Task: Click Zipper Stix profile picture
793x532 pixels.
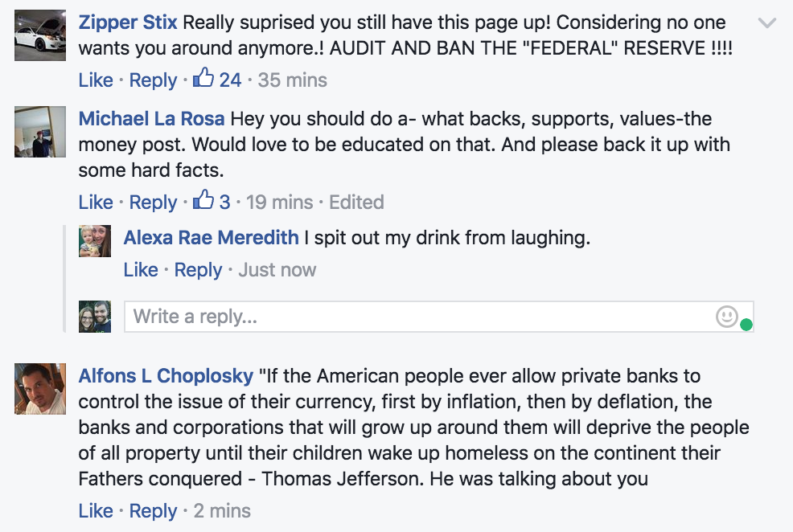Action: pos(40,36)
